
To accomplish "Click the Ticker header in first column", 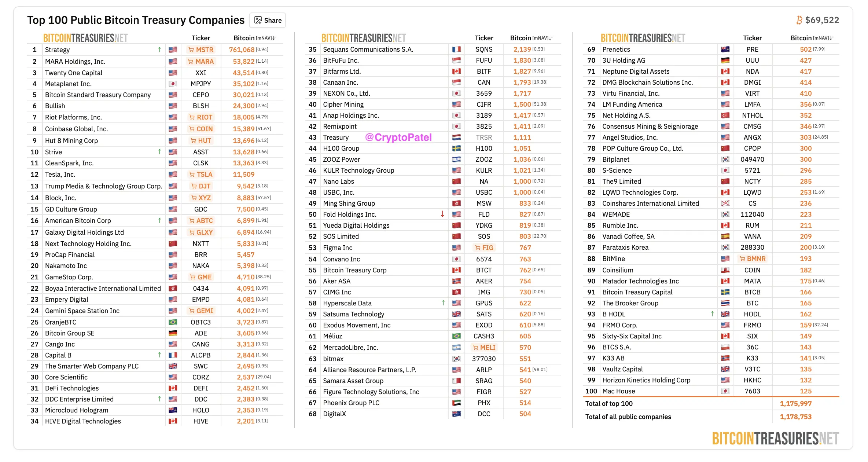I will click(201, 38).
